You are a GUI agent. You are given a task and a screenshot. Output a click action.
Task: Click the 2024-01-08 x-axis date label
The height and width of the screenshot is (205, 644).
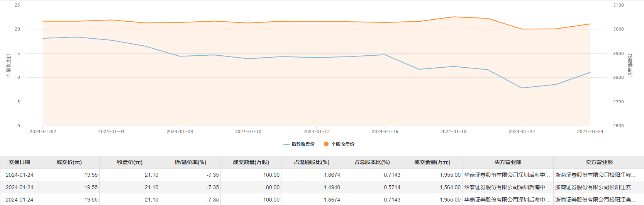[180, 132]
